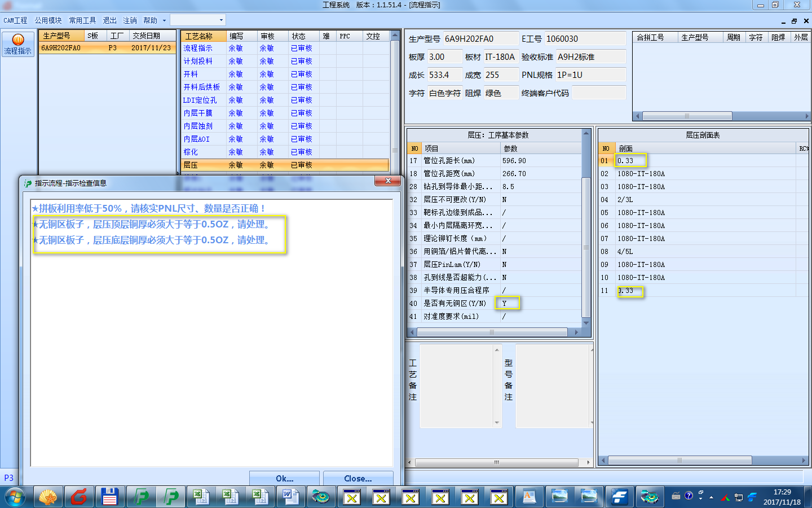The height and width of the screenshot is (508, 812).
Task: Open the 公用模块 menu
Action: (x=48, y=20)
